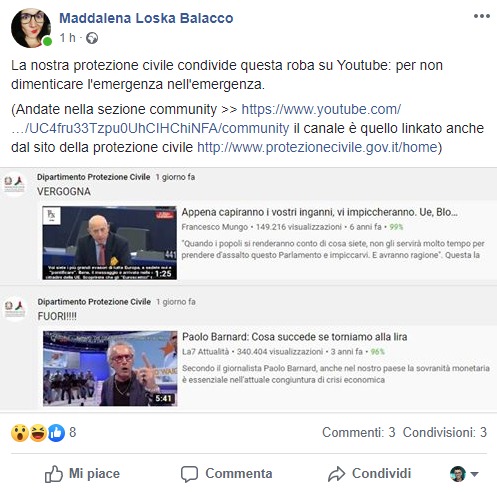Open the Condivisioni: 3 count
The height and width of the screenshot is (492, 497).
(445, 432)
